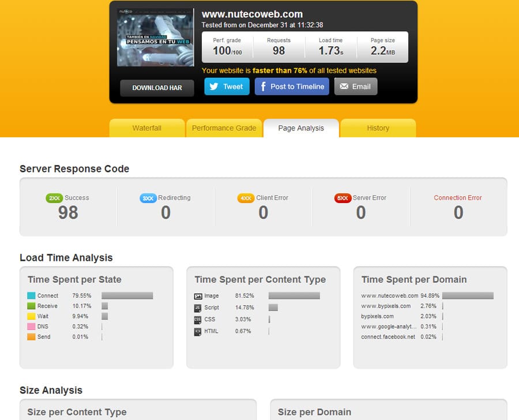Click the Time Spent per Domain heading
The image size is (519, 420).
tap(414, 280)
